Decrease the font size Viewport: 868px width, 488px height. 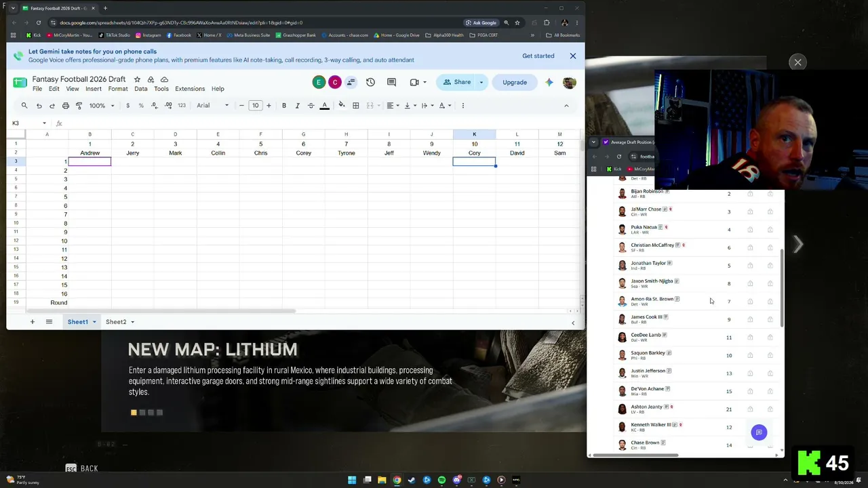tap(241, 105)
